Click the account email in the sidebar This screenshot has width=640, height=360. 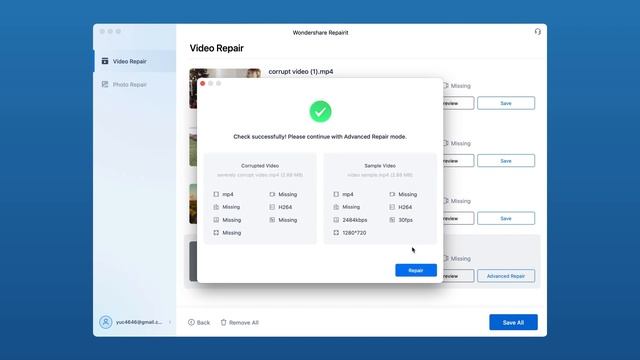point(139,322)
